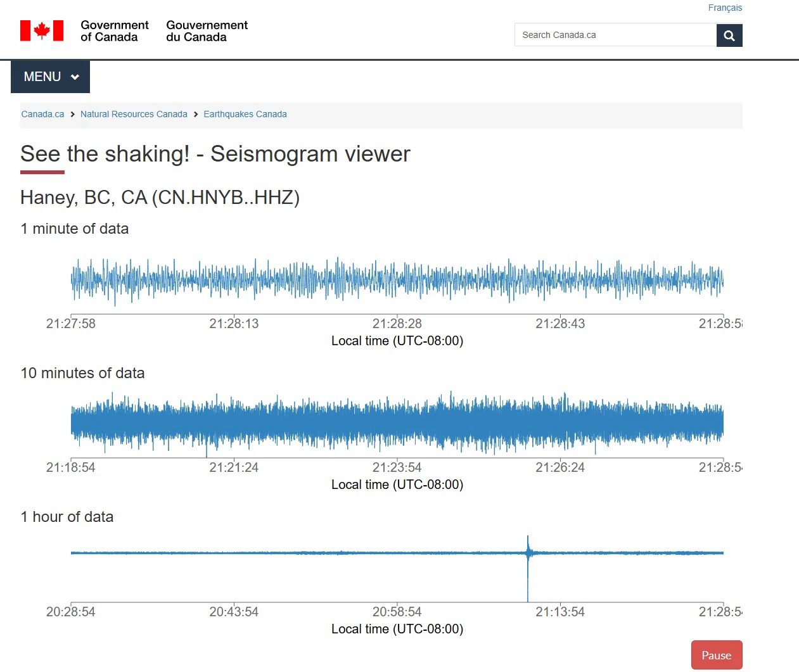Viewport: 799px width, 672px height.
Task: Click the chevron after Canada.ca breadcrumb
Action: click(73, 115)
